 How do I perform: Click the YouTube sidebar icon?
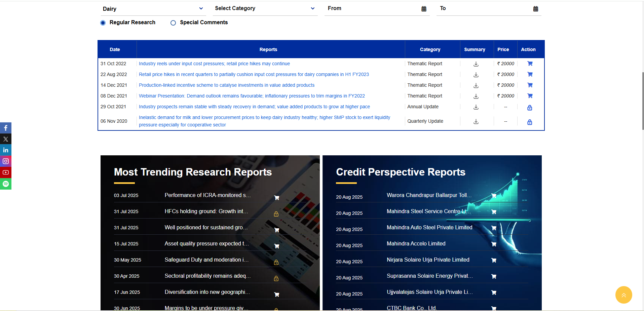tap(6, 172)
